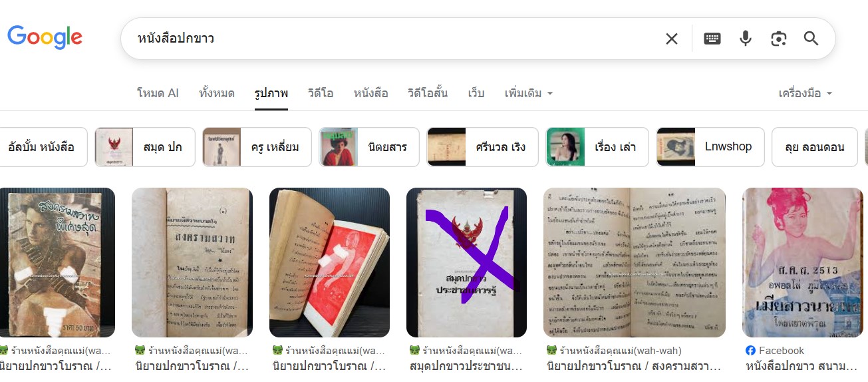Screen dimensions: 868x382
Task: Click inside the search text field
Action: click(x=392, y=39)
